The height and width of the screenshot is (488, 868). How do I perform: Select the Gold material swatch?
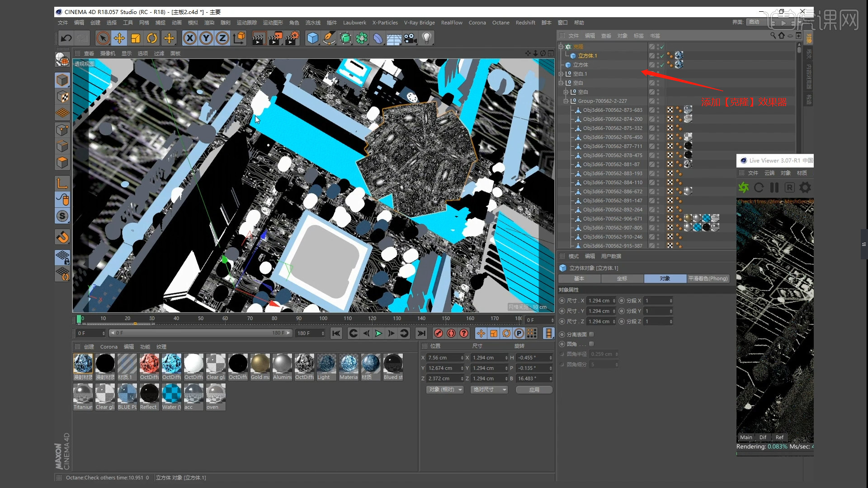260,367
